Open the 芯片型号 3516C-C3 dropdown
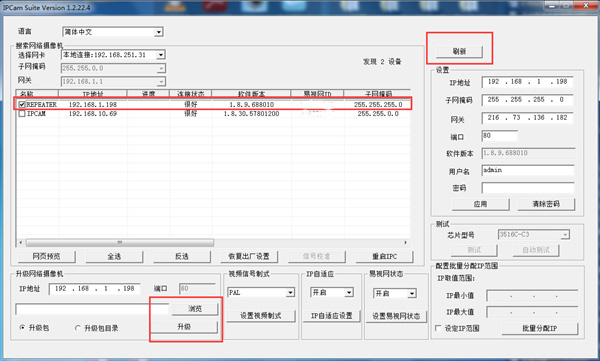 (565, 235)
